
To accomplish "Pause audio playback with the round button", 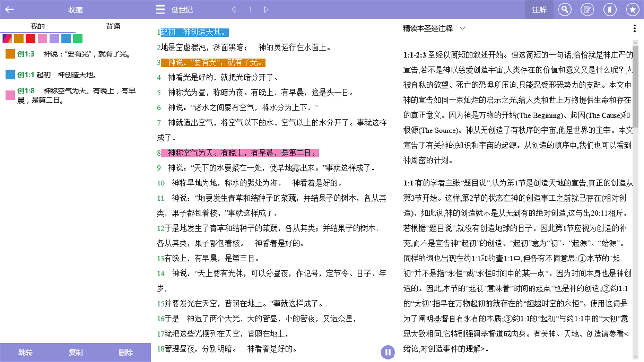I will click(388, 352).
